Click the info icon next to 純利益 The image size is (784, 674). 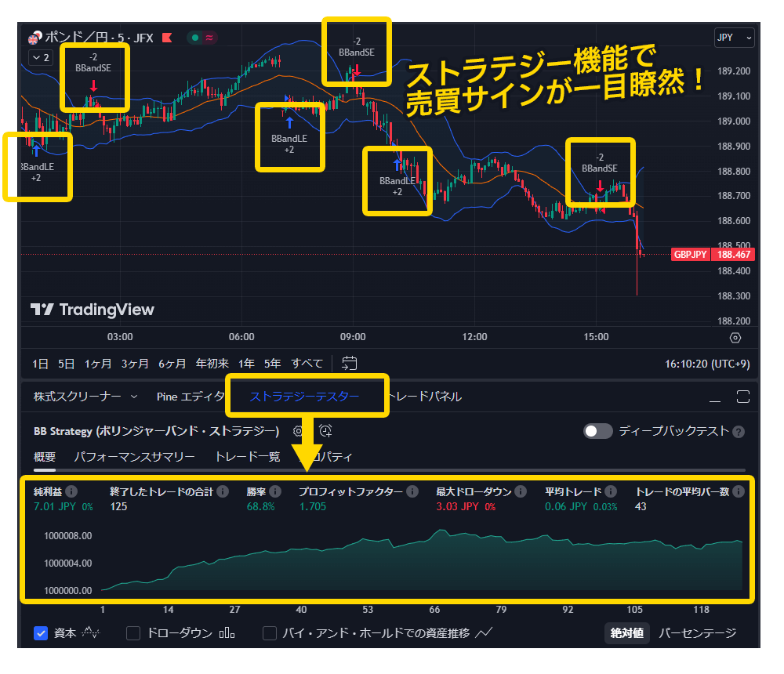point(71,491)
